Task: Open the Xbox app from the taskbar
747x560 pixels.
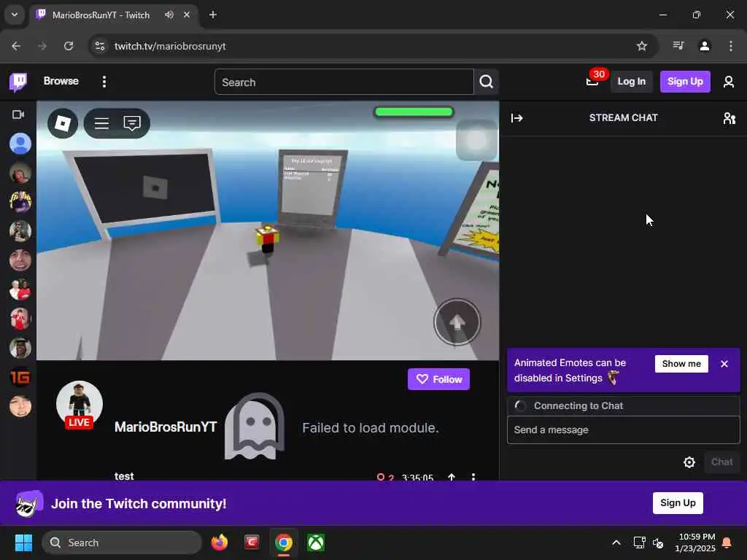Action: point(316,542)
